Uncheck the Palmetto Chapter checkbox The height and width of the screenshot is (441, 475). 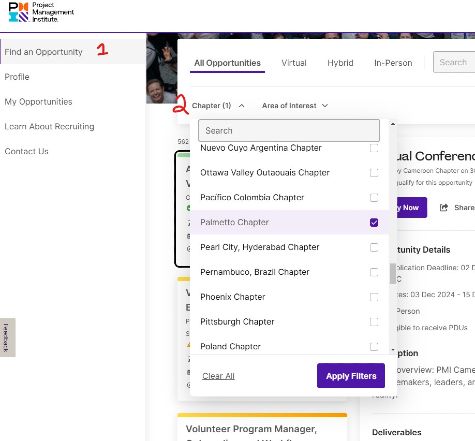pos(374,222)
